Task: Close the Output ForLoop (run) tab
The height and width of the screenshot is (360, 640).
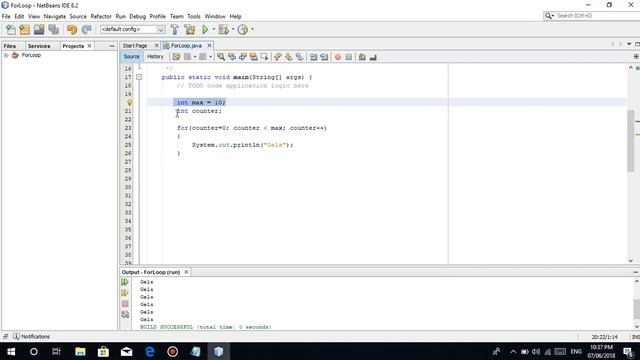Action: point(186,272)
